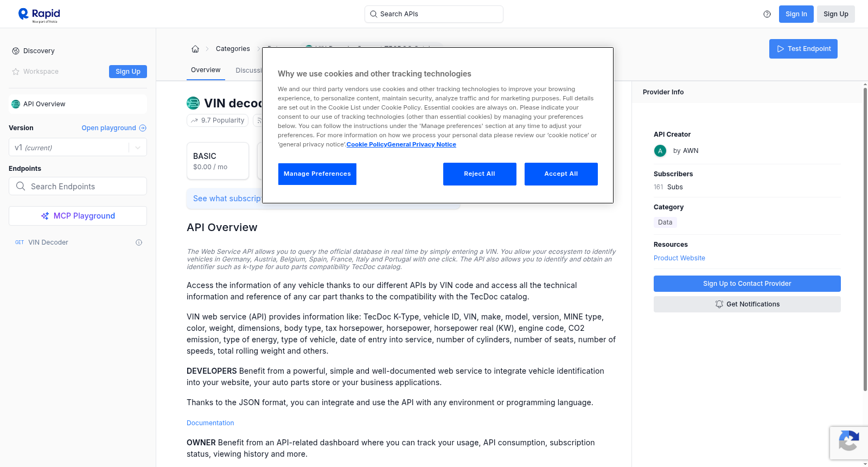Open the Product Website link

click(679, 258)
